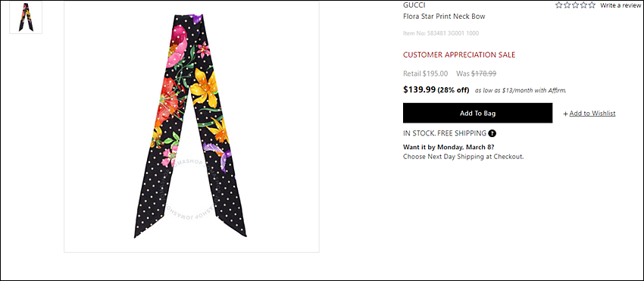The width and height of the screenshot is (644, 281).
Task: Click the third rating star
Action: click(x=575, y=5)
